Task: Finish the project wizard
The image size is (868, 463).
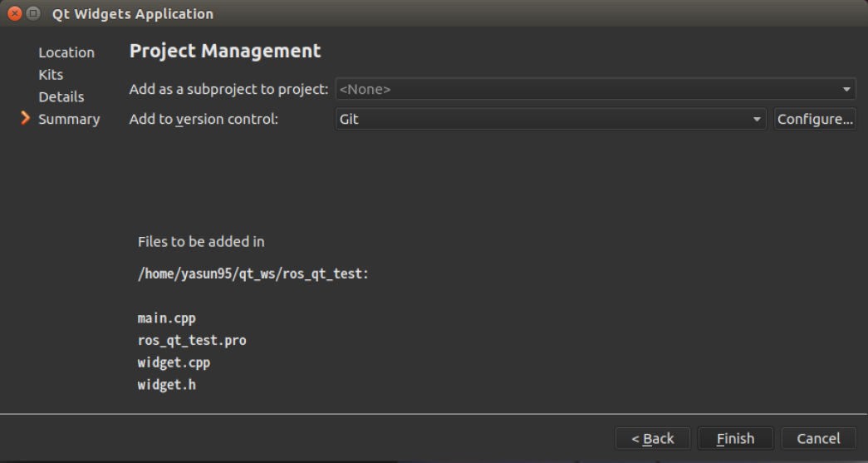Action: click(x=735, y=439)
